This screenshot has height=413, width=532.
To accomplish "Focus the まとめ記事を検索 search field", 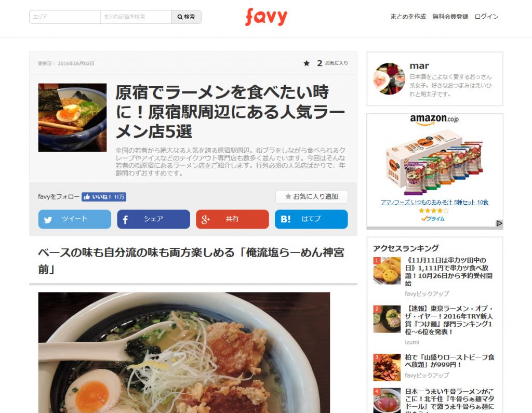I will pos(136,17).
